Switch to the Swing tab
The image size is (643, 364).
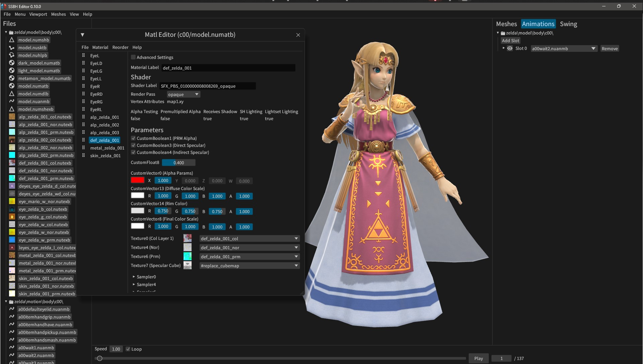(x=569, y=24)
